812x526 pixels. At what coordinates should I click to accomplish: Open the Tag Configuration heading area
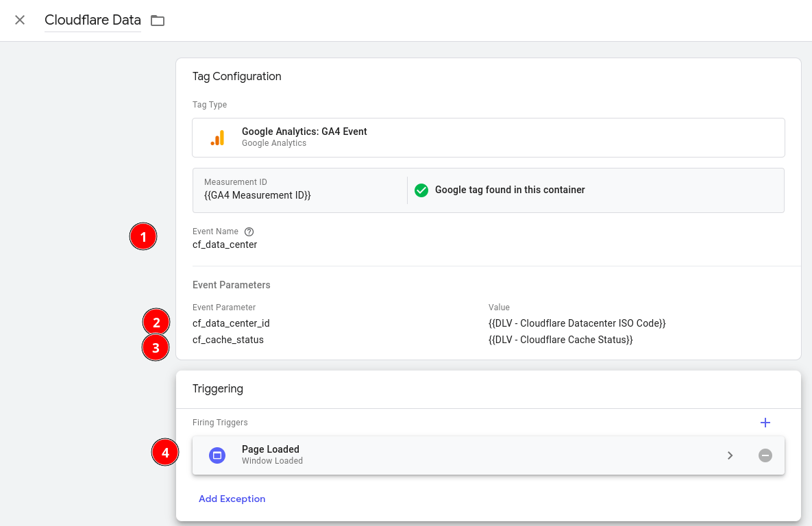point(236,76)
